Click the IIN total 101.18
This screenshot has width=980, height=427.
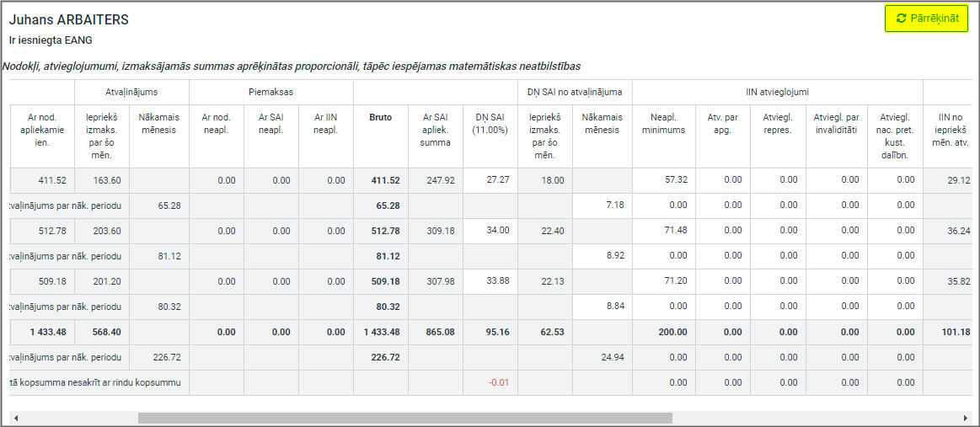pos(956,332)
